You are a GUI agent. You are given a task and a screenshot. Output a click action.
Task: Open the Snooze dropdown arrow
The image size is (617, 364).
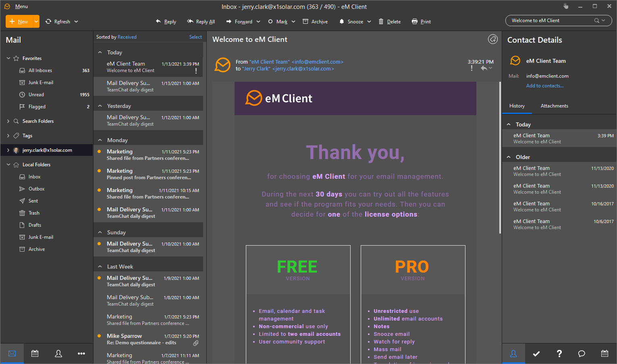[369, 22]
